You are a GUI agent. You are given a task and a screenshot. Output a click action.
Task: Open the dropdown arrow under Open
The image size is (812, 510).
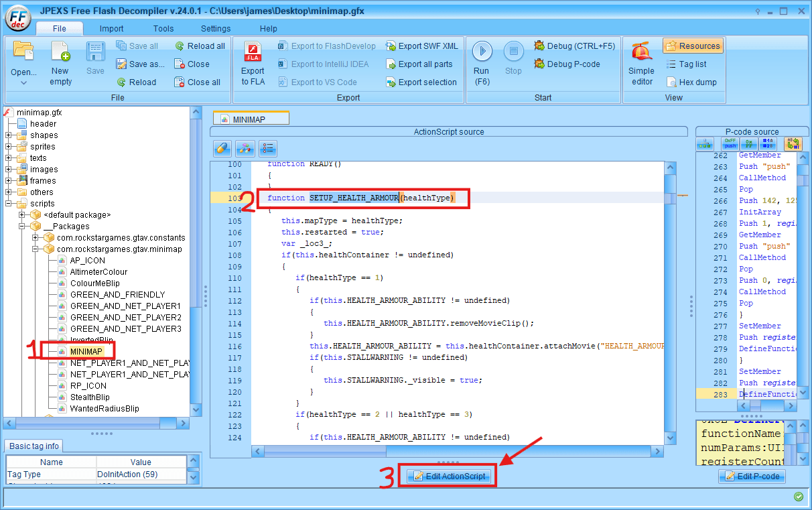point(23,82)
